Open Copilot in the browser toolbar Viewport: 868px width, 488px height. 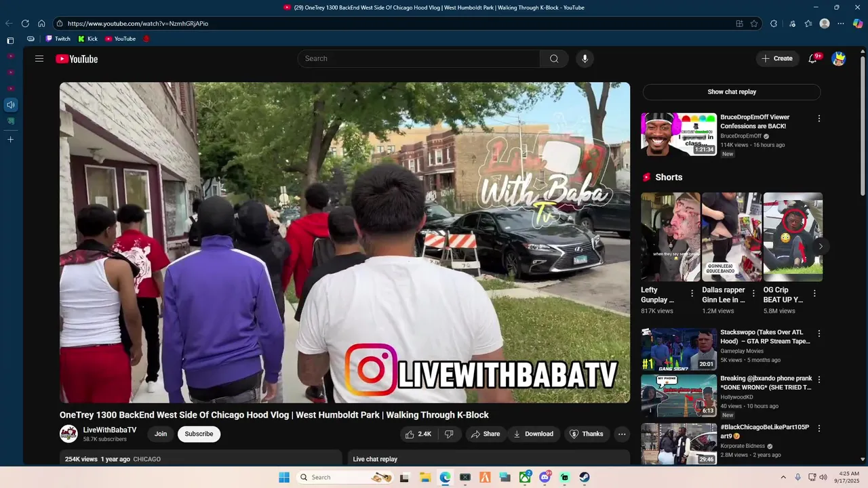(x=858, y=24)
